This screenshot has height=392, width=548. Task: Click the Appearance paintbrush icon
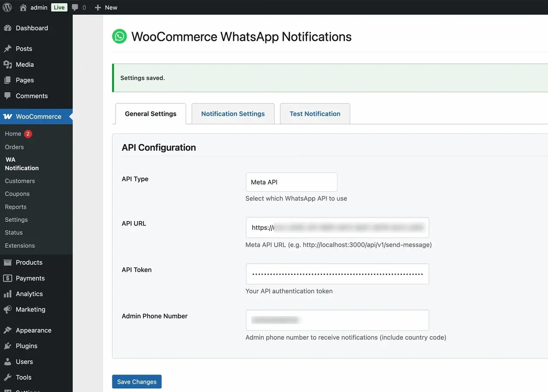8,330
